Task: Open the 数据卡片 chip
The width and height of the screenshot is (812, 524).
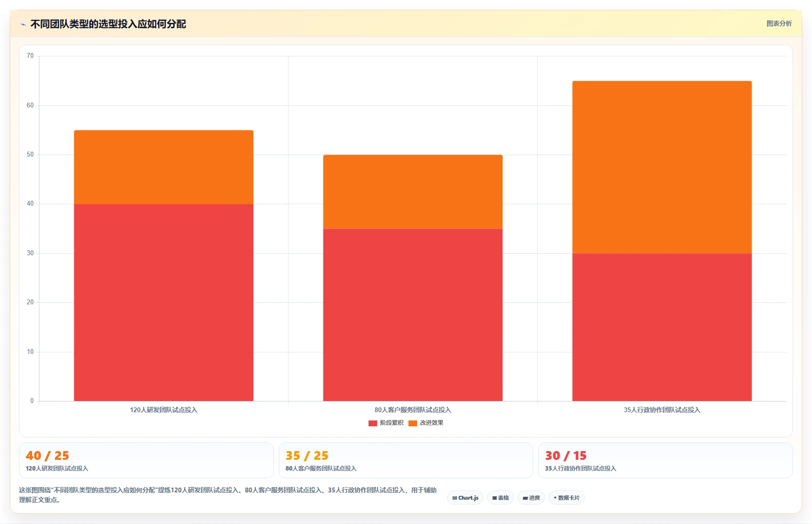Action: (x=567, y=498)
